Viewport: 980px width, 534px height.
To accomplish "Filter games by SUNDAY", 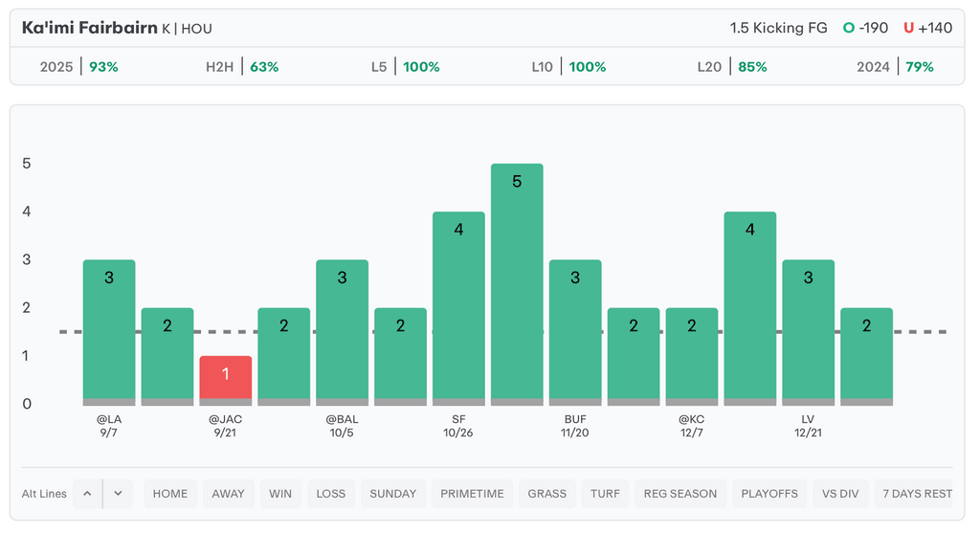I will point(393,494).
